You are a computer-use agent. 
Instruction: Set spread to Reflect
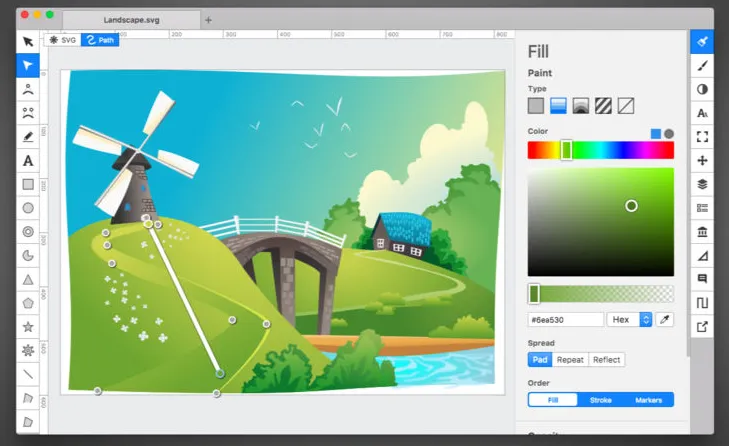click(x=606, y=359)
